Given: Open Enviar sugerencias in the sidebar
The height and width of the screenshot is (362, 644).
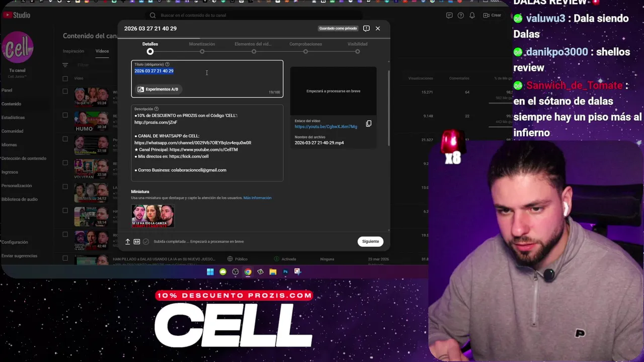Looking at the screenshot, I should pos(19,256).
